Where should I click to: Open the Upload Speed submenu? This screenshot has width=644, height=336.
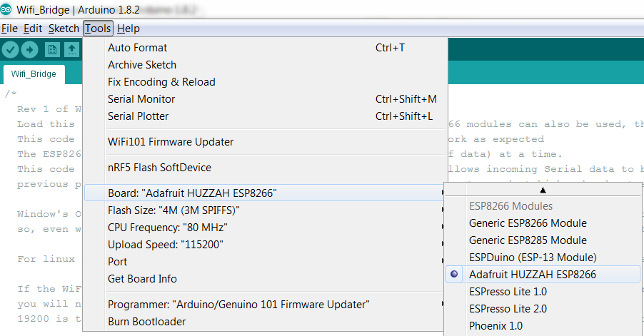point(265,245)
